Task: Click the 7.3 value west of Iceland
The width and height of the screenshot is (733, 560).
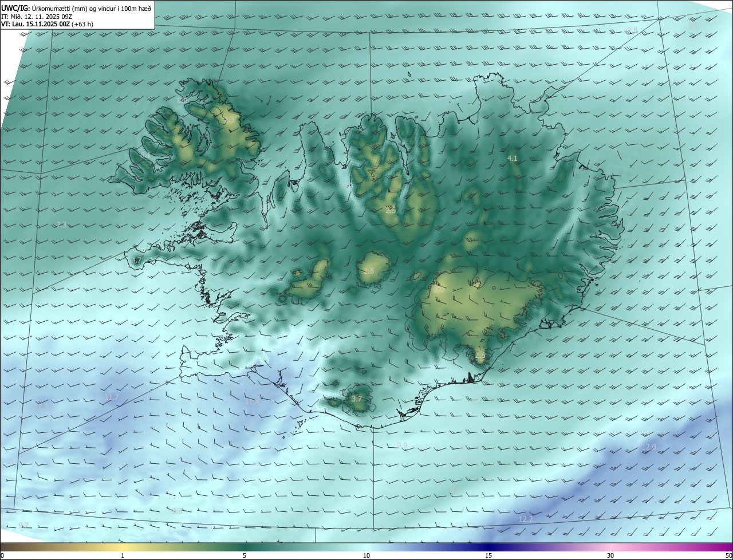Action: pyautogui.click(x=61, y=224)
